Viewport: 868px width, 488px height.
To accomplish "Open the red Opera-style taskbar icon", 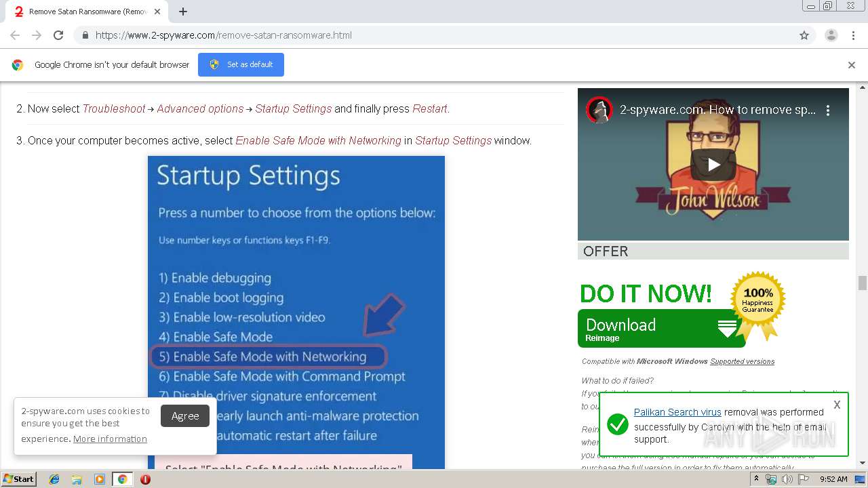I will (x=145, y=479).
